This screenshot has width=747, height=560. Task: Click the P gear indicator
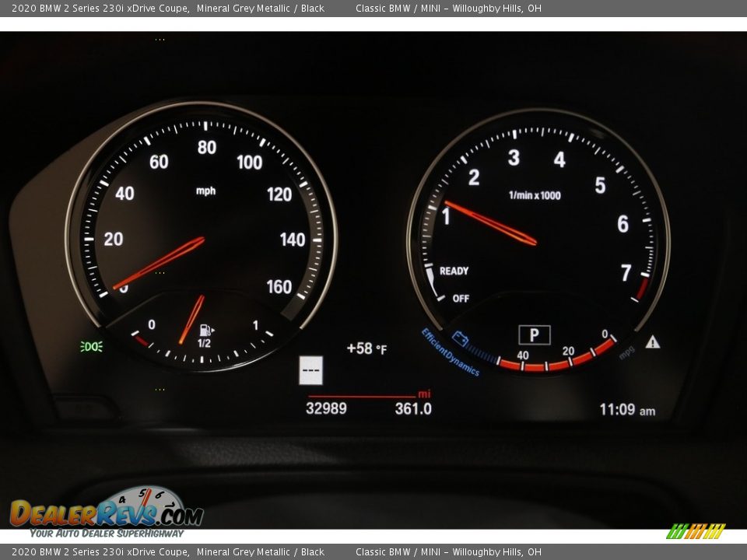coord(535,334)
